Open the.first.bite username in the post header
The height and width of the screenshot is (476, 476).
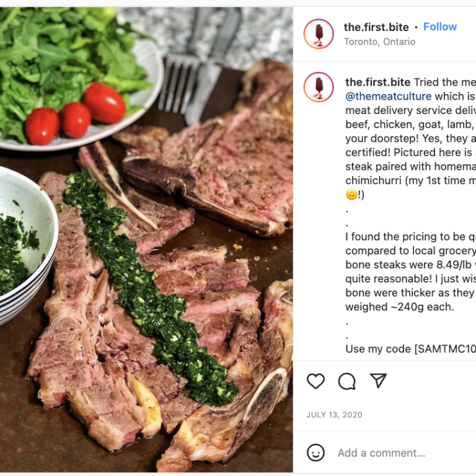[376, 27]
